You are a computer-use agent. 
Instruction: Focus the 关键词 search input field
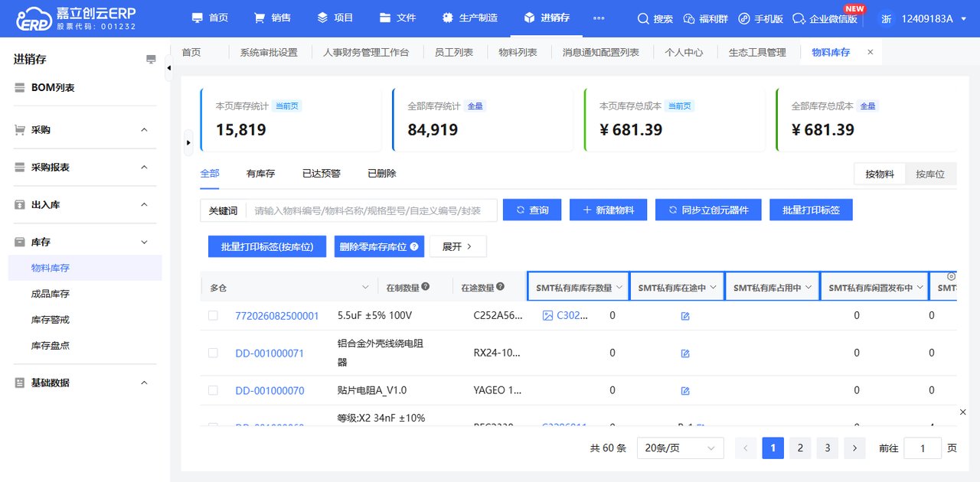click(x=371, y=210)
